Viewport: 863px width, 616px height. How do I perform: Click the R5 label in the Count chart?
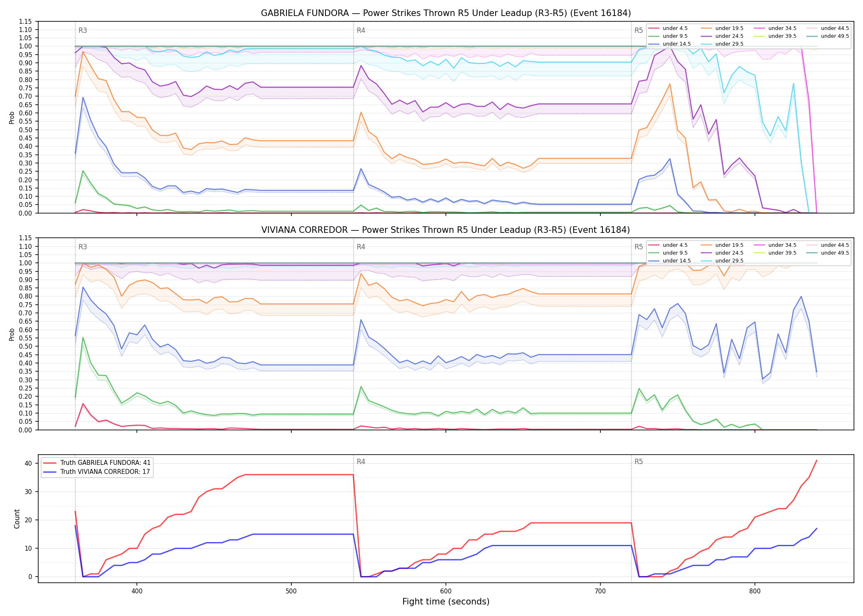point(639,462)
